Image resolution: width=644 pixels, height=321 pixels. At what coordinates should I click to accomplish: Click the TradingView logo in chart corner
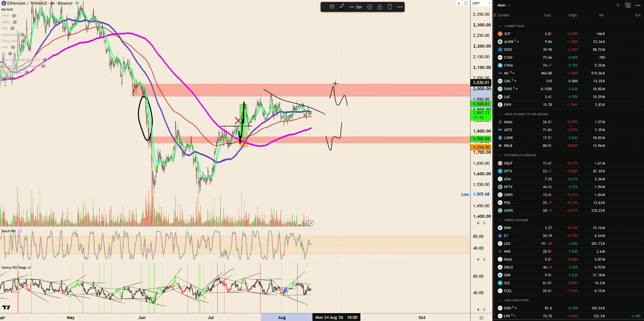coord(6,308)
